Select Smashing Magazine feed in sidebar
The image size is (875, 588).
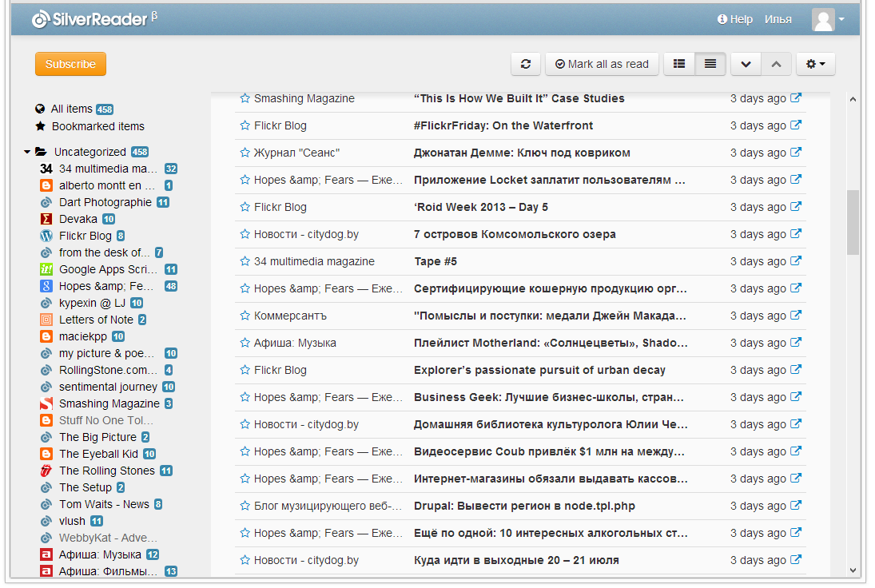(x=106, y=403)
